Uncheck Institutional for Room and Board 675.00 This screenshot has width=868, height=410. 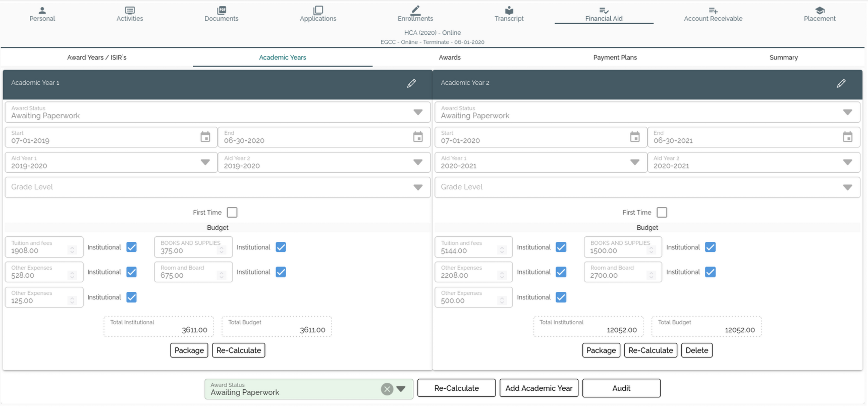pos(281,272)
